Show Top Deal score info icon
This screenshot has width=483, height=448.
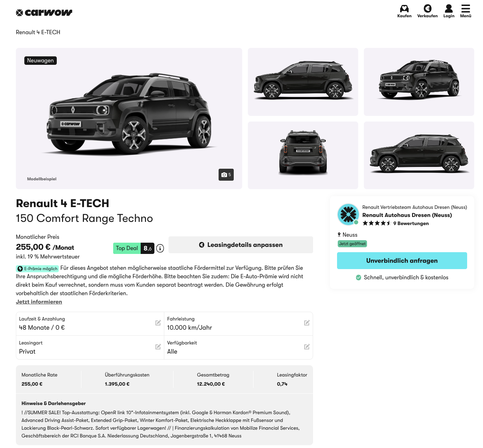(160, 248)
